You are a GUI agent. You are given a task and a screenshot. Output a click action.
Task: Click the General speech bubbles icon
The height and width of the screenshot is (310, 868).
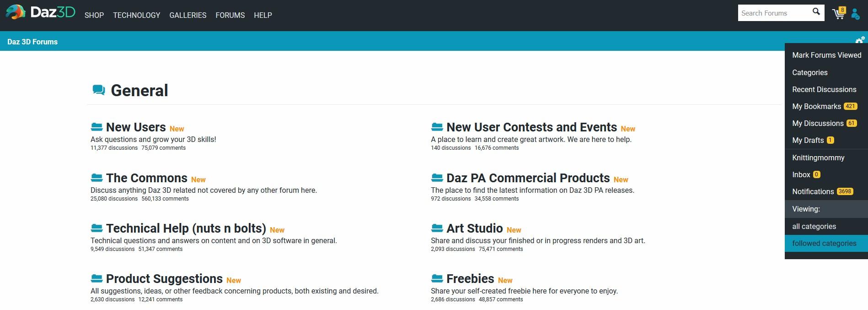coord(99,90)
